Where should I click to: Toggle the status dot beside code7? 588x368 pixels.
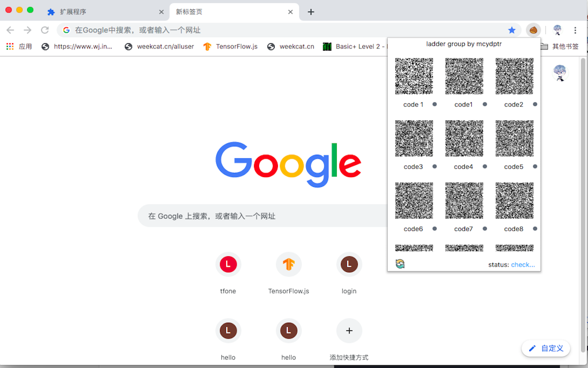pyautogui.click(x=485, y=229)
